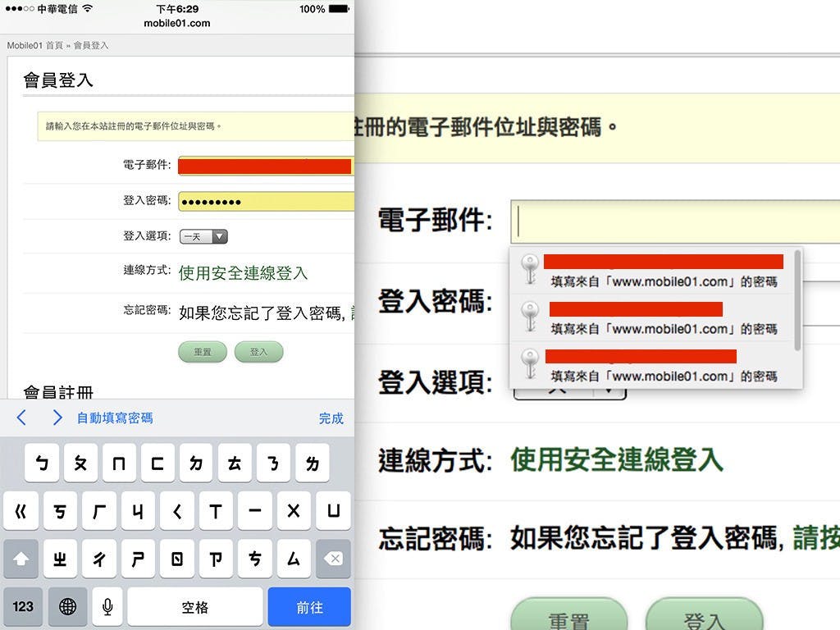Image resolution: width=840 pixels, height=630 pixels.
Task: Tap 完成 to dismiss keyboard
Action: click(331, 418)
